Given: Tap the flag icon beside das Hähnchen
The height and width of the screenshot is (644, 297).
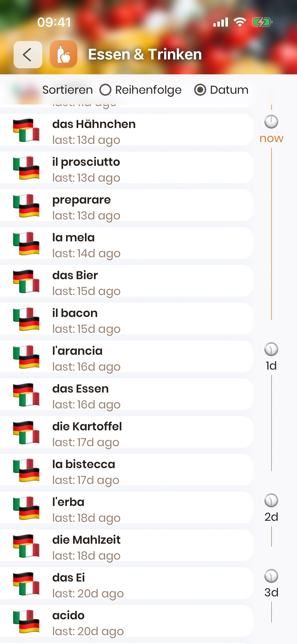Looking at the screenshot, I should coord(26,130).
